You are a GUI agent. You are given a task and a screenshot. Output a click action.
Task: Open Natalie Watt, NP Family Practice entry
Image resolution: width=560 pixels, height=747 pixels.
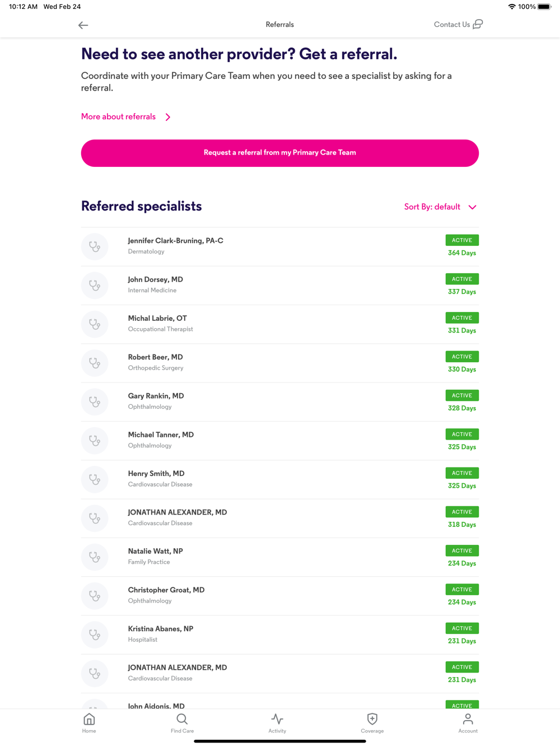click(x=156, y=556)
